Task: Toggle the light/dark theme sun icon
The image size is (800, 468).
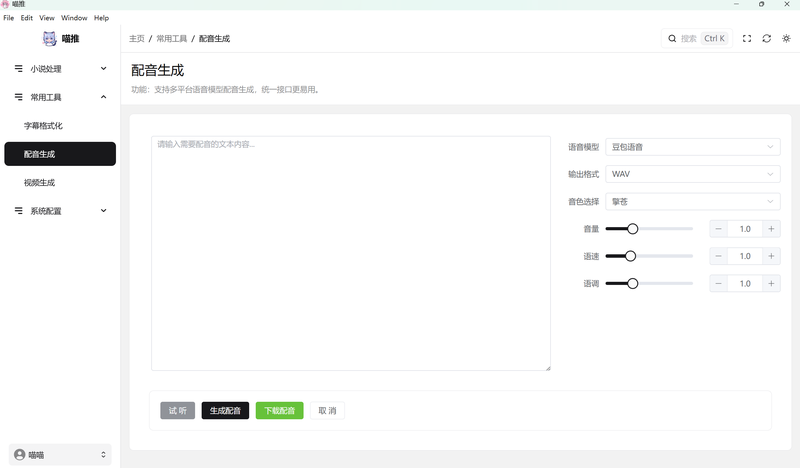Action: point(786,38)
